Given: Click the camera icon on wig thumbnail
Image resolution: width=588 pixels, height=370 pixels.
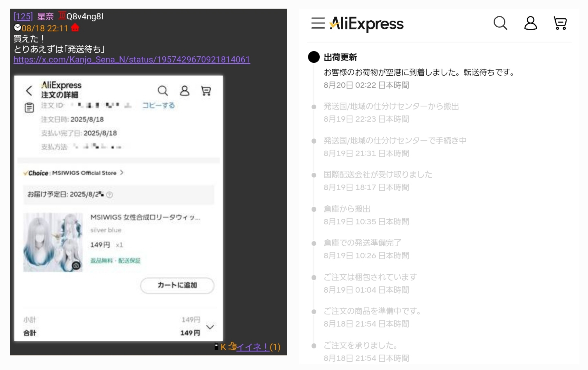Looking at the screenshot, I should 76,265.
